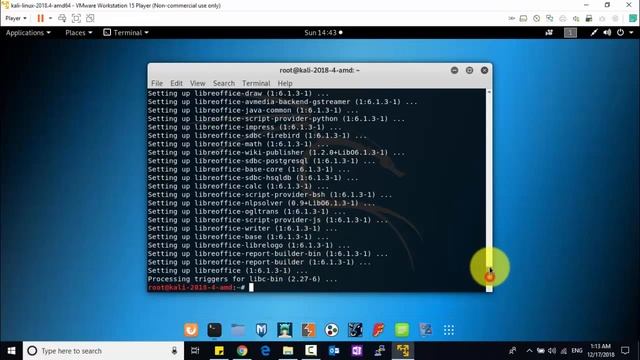The image size is (640, 360).
Task: Launch Maltego colored circles icon in dock
Action: point(331,330)
